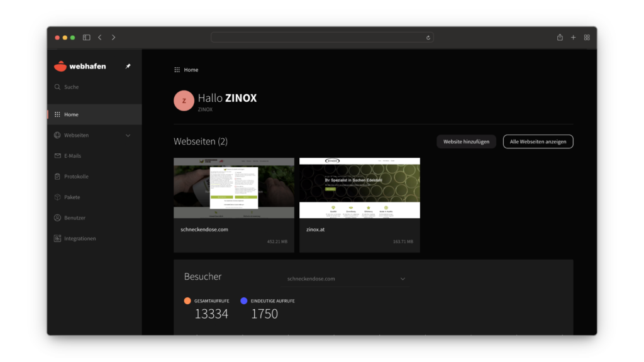Open Benutzer via user icon
This screenshot has height=362, width=644.
coord(58,218)
